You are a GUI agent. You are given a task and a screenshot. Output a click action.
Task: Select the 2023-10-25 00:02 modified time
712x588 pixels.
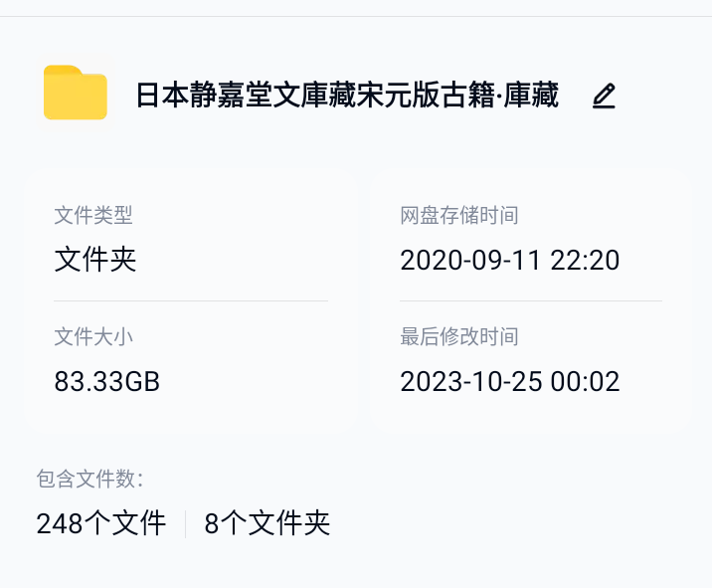(510, 381)
